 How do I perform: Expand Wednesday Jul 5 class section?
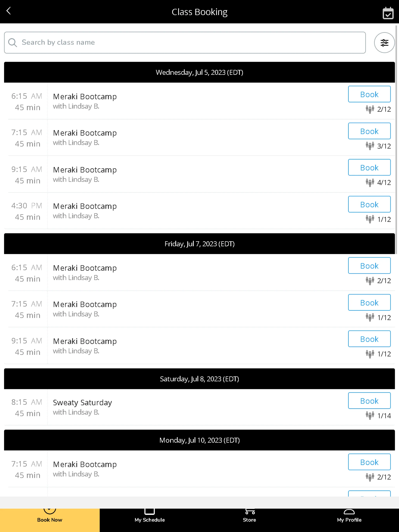tap(199, 72)
